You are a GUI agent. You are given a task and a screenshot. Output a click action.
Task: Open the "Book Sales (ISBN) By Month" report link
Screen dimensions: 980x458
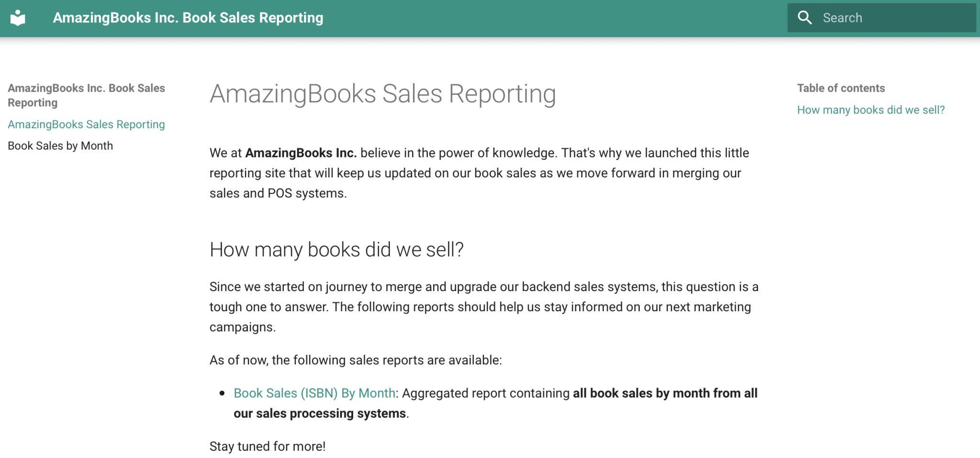pyautogui.click(x=314, y=393)
